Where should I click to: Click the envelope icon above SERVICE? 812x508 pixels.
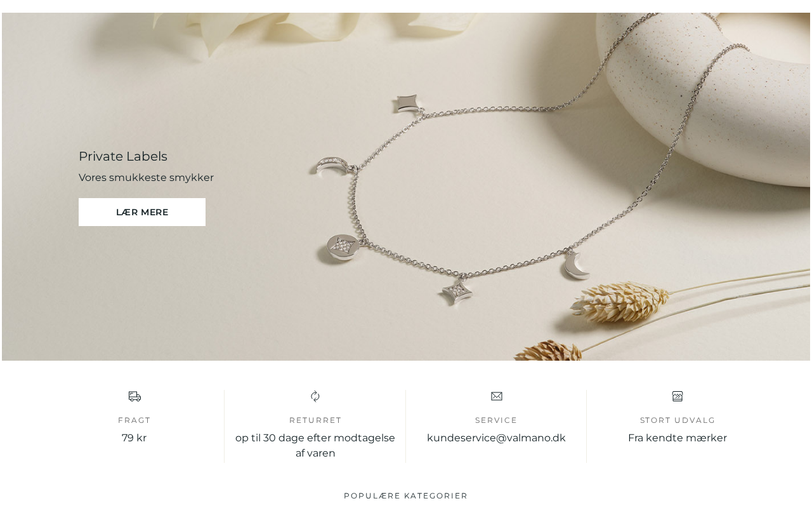(x=497, y=396)
